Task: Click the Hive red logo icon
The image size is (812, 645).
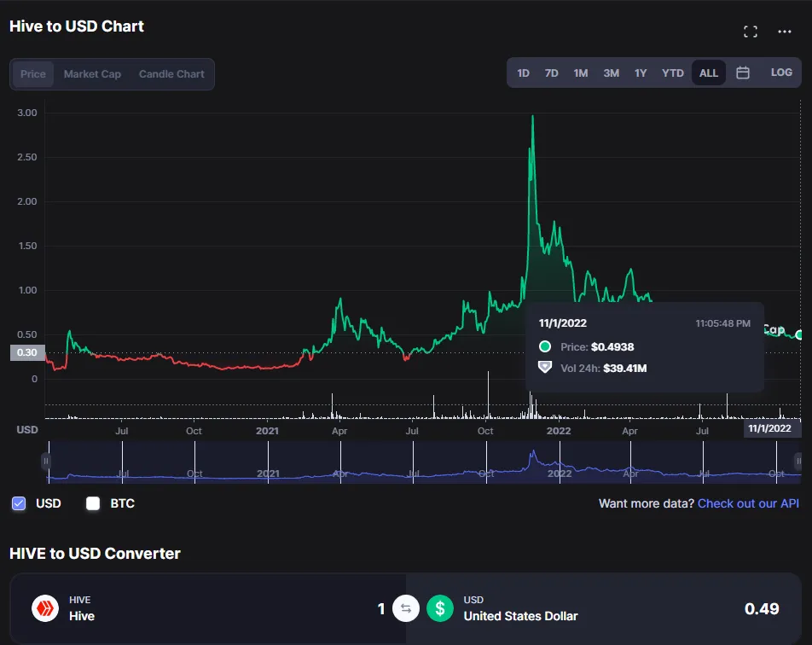Action: coord(45,608)
